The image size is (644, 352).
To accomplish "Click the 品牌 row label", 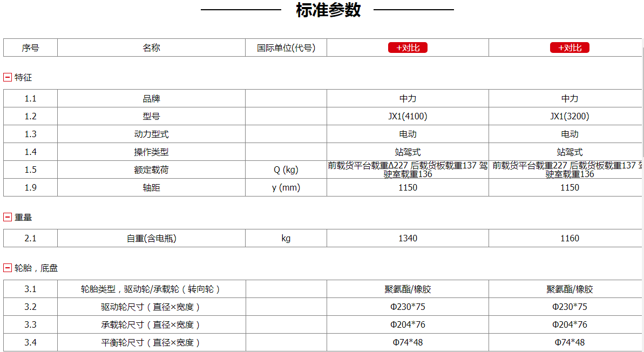I will [151, 98].
